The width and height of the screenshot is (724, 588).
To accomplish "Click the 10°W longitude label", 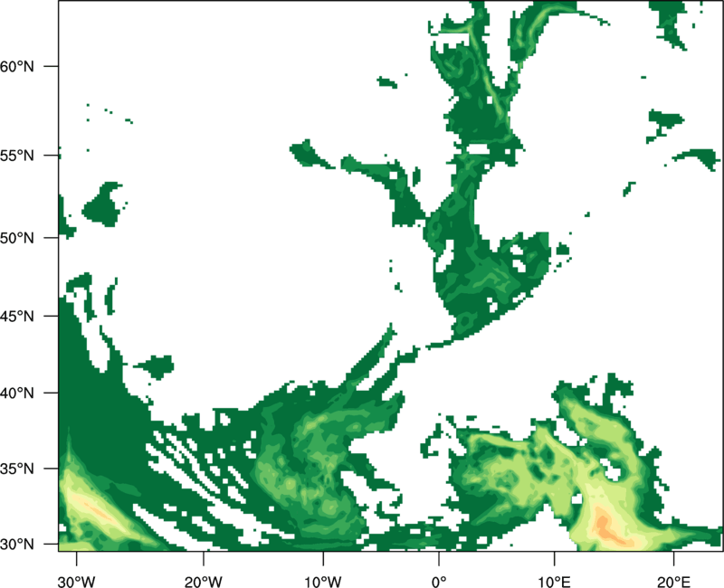I will pyautogui.click(x=323, y=582).
